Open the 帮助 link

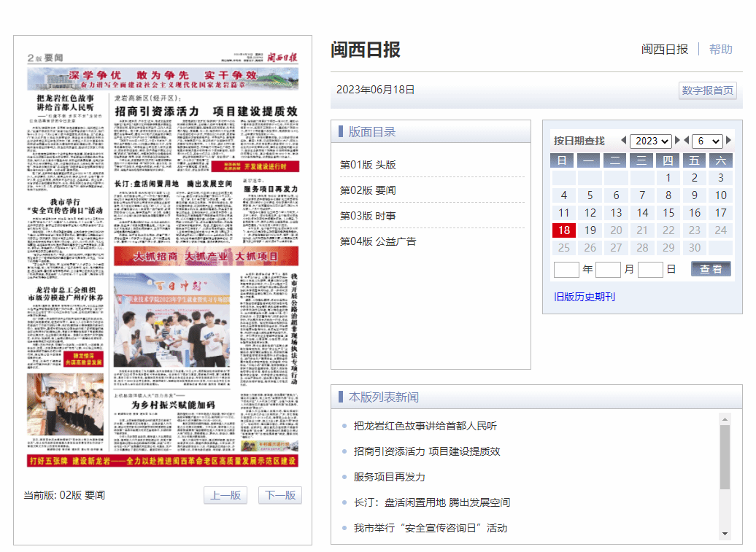[x=720, y=49]
